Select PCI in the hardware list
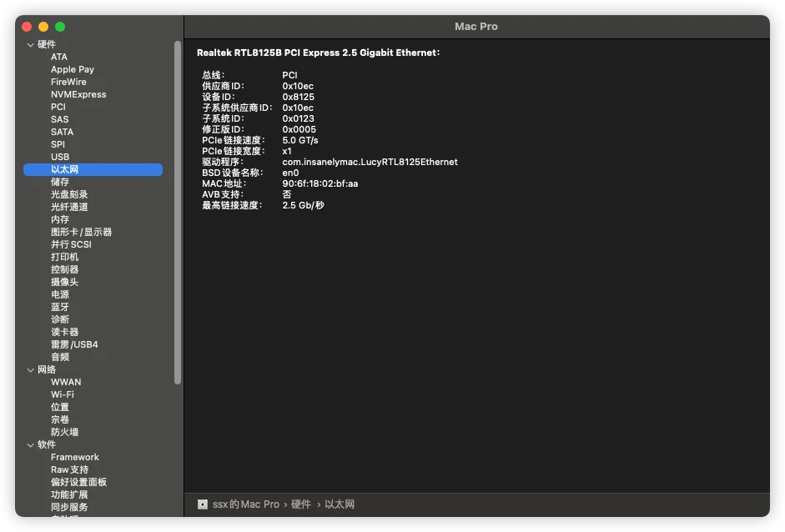The width and height of the screenshot is (785, 532). coord(58,107)
